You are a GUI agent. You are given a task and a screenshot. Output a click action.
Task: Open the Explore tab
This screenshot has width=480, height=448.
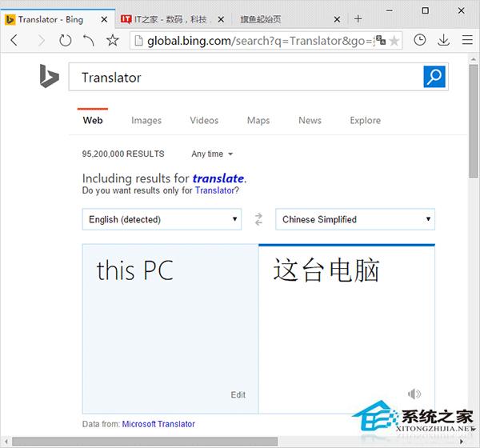tap(366, 120)
